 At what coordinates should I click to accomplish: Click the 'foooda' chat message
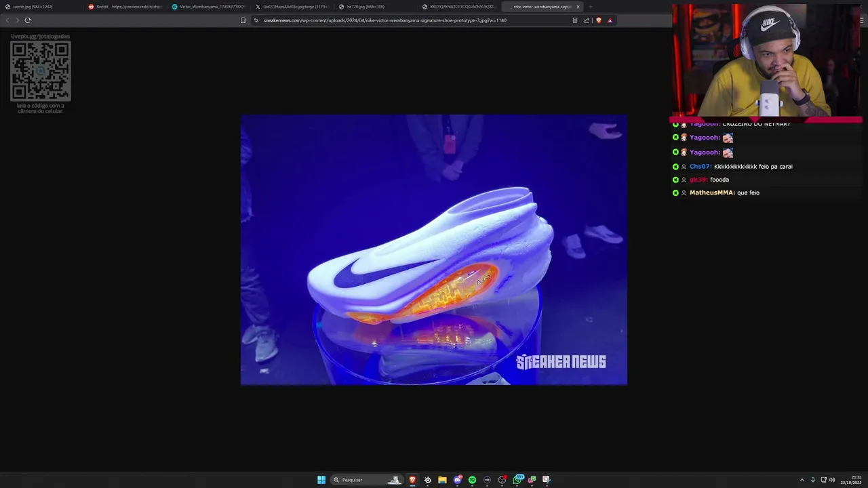tap(719, 180)
